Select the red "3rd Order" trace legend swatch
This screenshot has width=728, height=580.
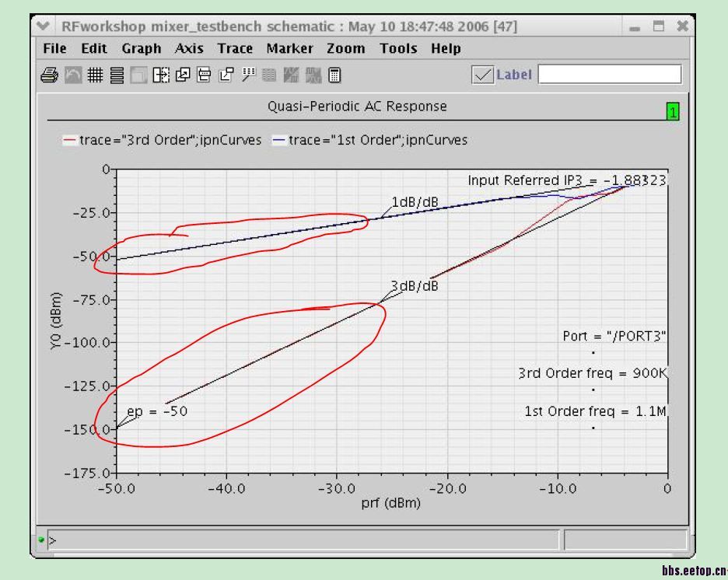point(70,140)
